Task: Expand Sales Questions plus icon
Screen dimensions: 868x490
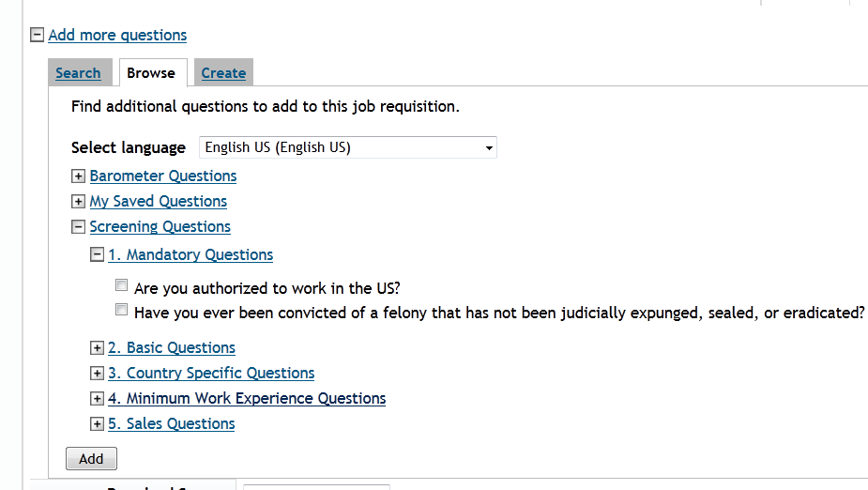Action: (x=97, y=424)
